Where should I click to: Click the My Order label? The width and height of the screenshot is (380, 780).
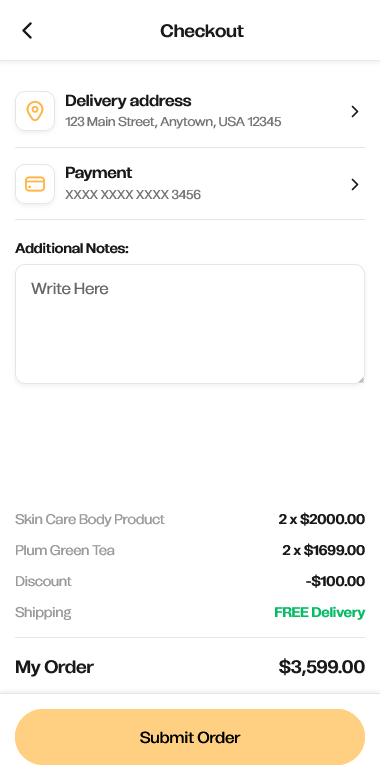point(54,667)
